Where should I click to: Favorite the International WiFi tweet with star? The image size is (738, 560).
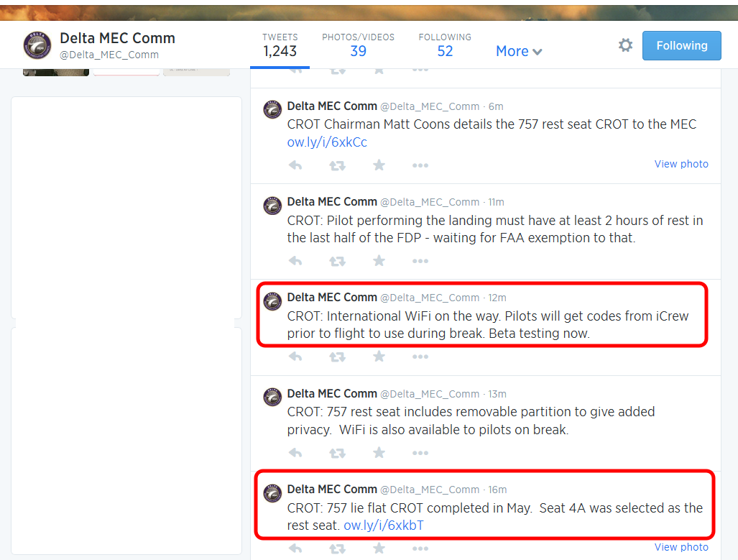coord(379,357)
